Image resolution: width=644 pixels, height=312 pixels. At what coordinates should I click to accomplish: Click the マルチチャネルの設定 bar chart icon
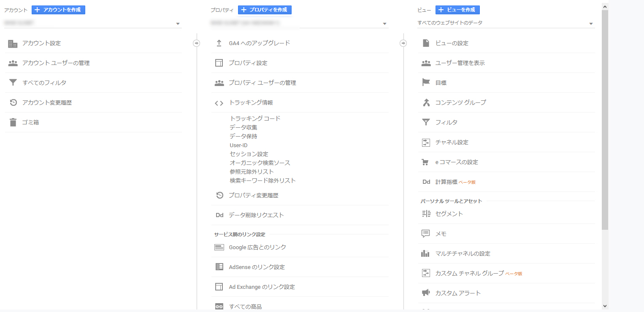pyautogui.click(x=425, y=253)
